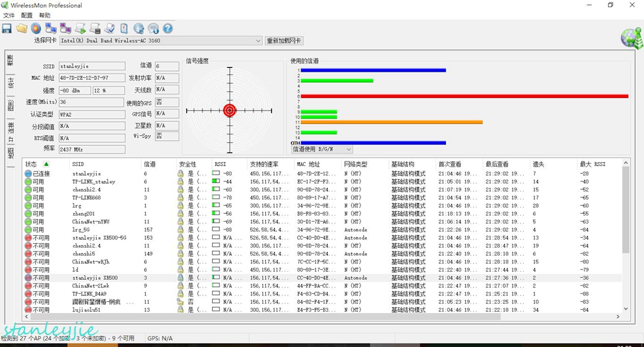Open the 帮助 menu

point(45,15)
